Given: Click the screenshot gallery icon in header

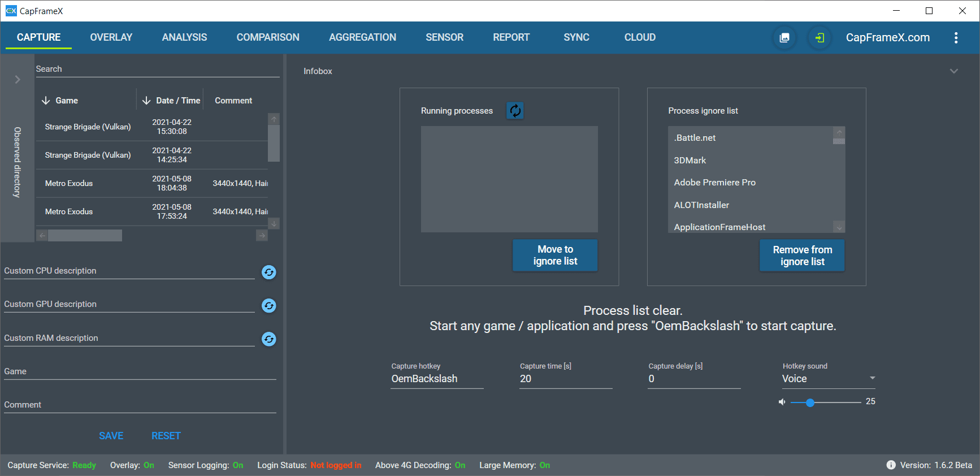Looking at the screenshot, I should [x=784, y=38].
